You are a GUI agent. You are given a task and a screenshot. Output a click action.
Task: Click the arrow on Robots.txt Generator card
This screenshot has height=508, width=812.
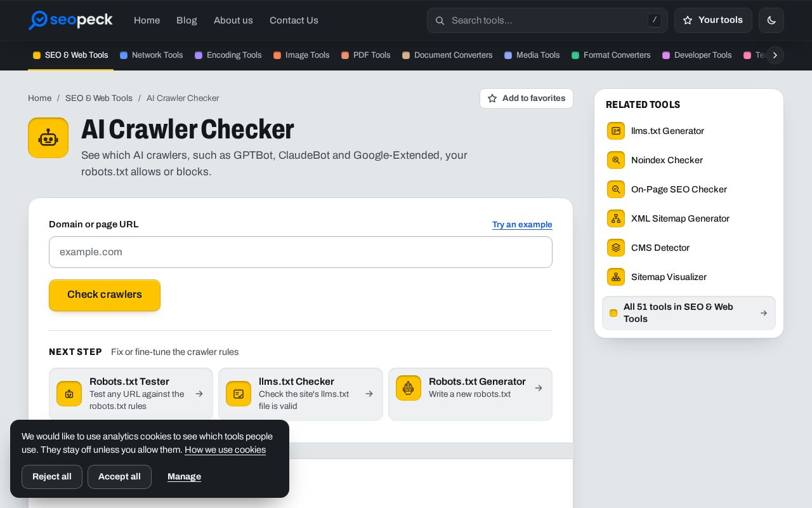pos(539,388)
